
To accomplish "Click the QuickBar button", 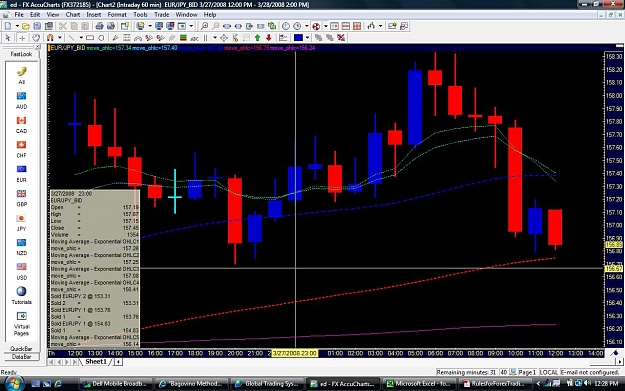I will tap(22, 349).
